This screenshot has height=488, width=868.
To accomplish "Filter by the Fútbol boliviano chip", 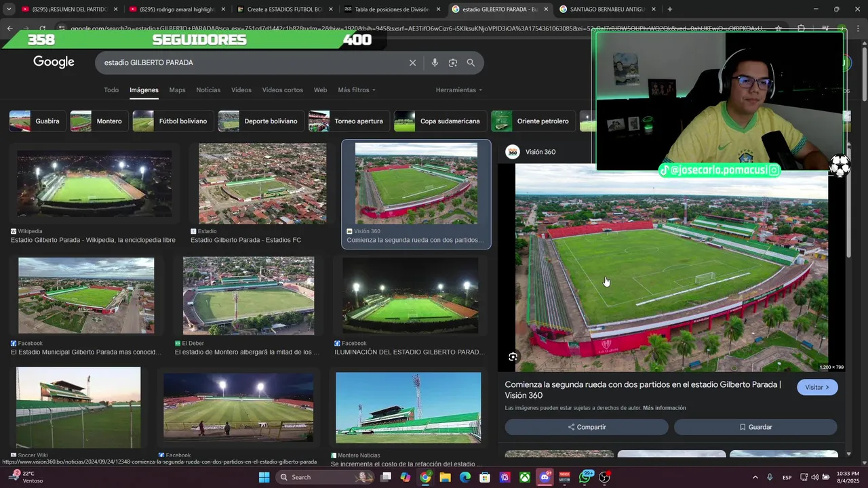I will (x=173, y=121).
